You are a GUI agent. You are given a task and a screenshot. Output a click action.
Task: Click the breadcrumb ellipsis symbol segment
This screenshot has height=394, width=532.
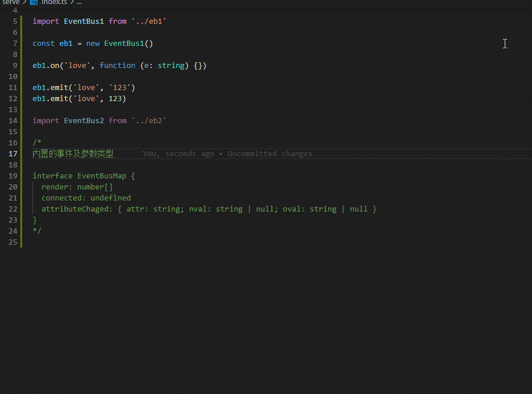pyautogui.click(x=79, y=2)
